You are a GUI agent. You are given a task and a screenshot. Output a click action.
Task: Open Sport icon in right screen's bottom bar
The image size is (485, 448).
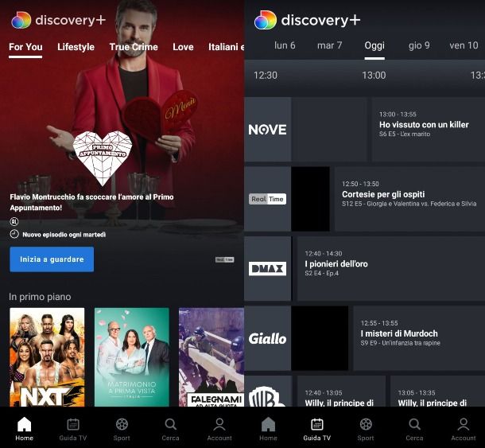pyautogui.click(x=366, y=424)
